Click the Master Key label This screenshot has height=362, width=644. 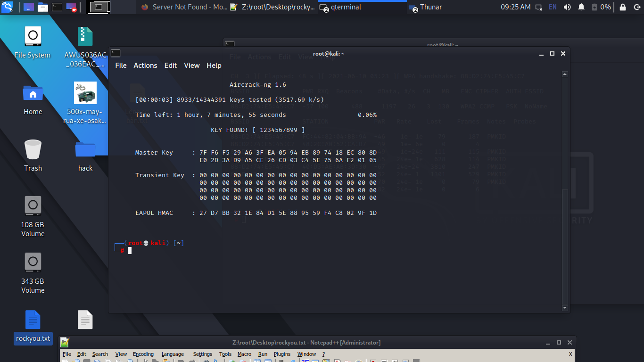pyautogui.click(x=154, y=153)
